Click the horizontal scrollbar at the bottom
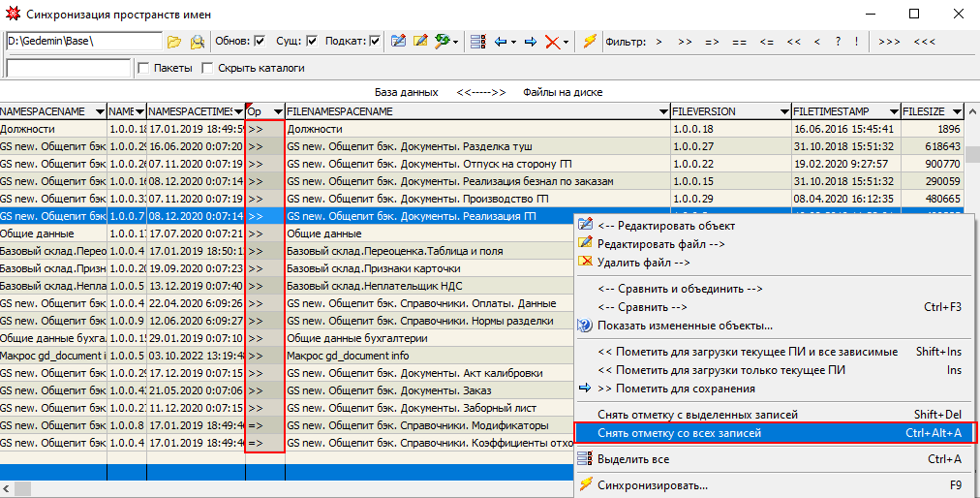Viewport: 980px width, 498px height. point(291,487)
